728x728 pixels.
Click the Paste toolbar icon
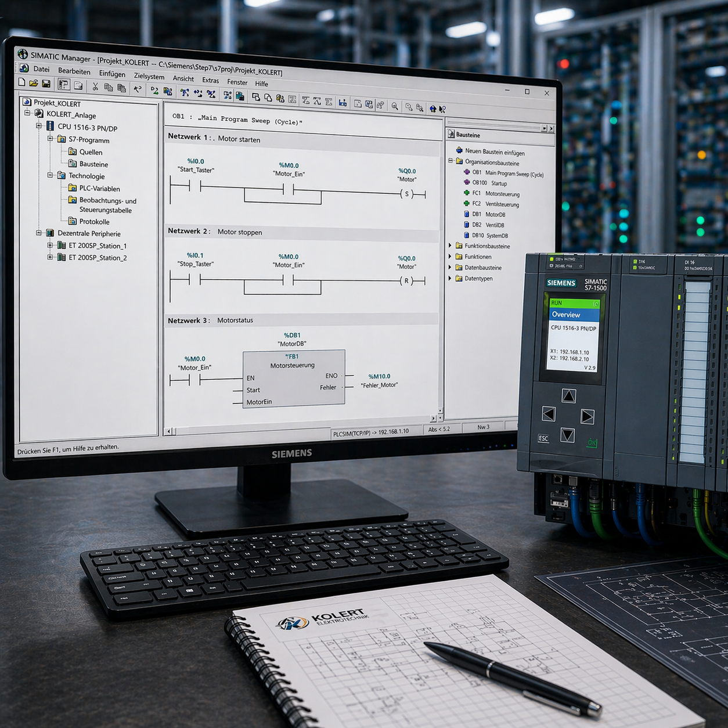tap(122, 88)
